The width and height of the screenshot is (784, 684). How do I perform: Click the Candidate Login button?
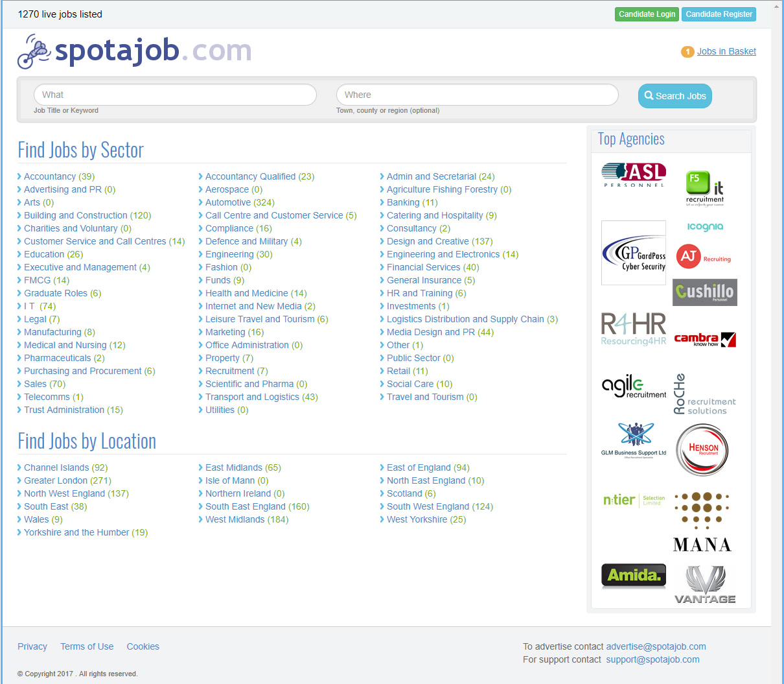point(647,14)
